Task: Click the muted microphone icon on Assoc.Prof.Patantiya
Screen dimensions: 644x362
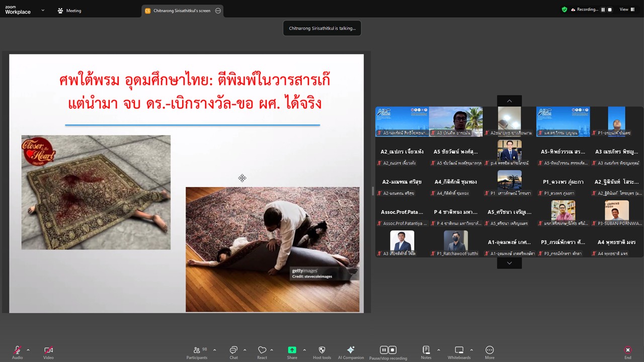Action: pyautogui.click(x=380, y=223)
